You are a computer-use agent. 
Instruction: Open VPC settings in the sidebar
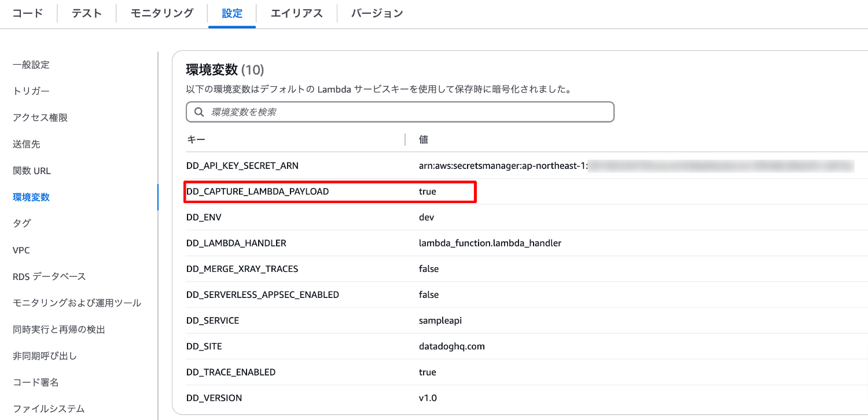click(x=21, y=250)
